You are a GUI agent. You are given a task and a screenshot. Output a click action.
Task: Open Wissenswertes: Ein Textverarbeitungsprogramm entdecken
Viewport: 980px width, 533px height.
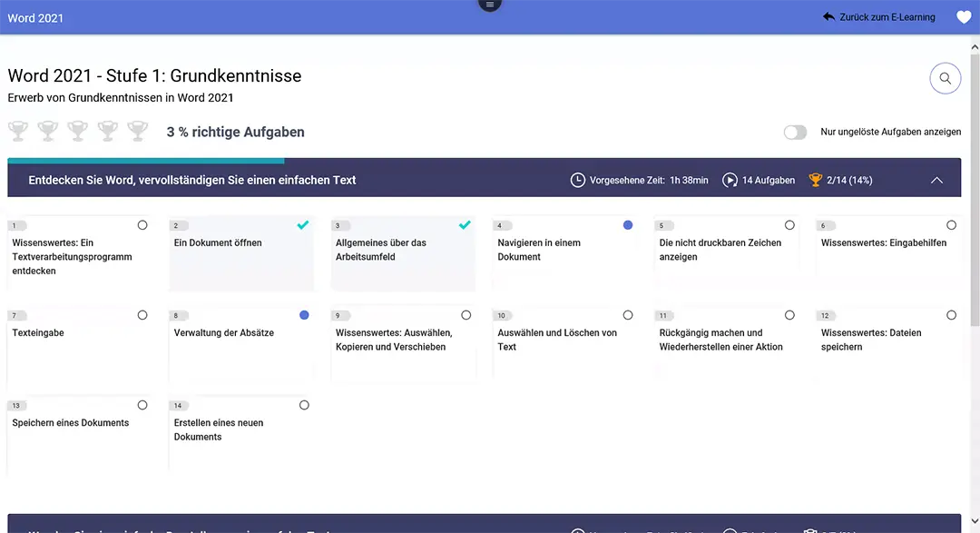(x=79, y=253)
